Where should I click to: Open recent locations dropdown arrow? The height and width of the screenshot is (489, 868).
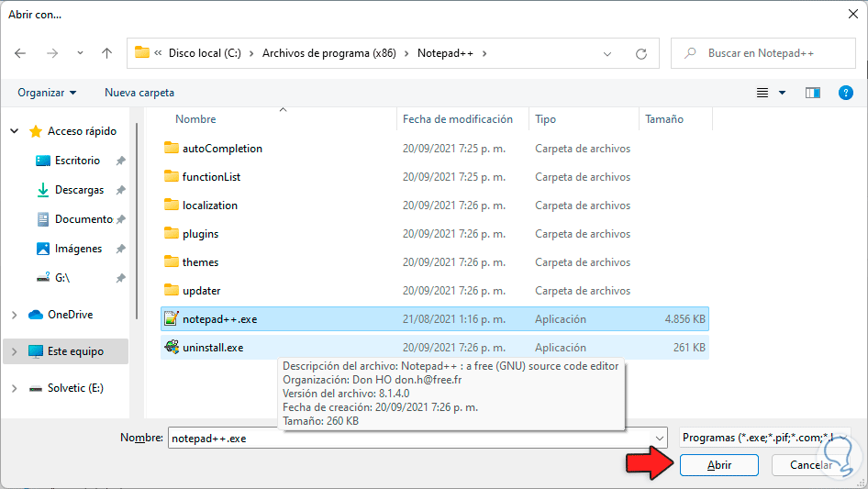point(80,53)
